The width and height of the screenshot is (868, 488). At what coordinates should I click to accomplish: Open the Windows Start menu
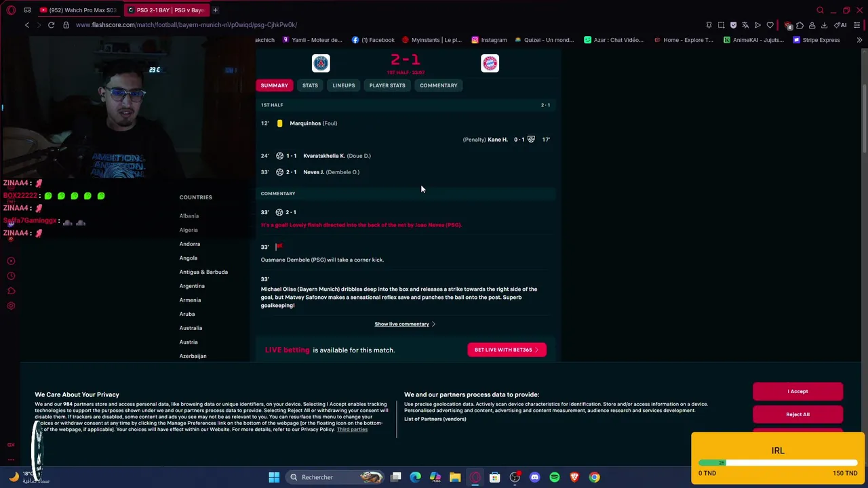pos(274,477)
